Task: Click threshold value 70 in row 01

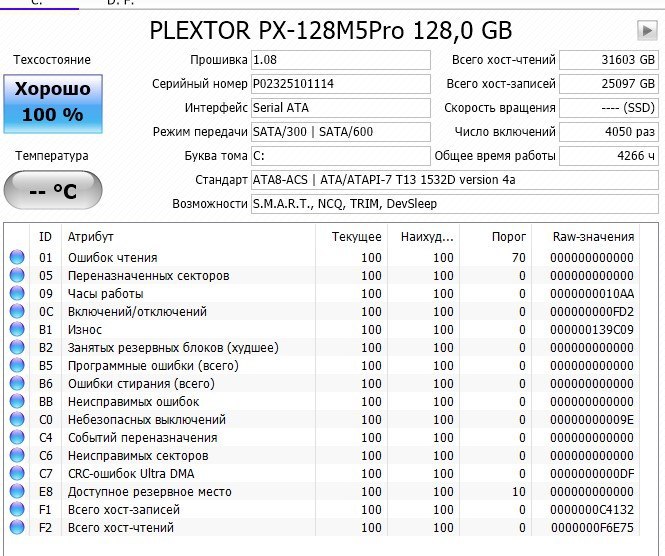Action: coord(518,257)
